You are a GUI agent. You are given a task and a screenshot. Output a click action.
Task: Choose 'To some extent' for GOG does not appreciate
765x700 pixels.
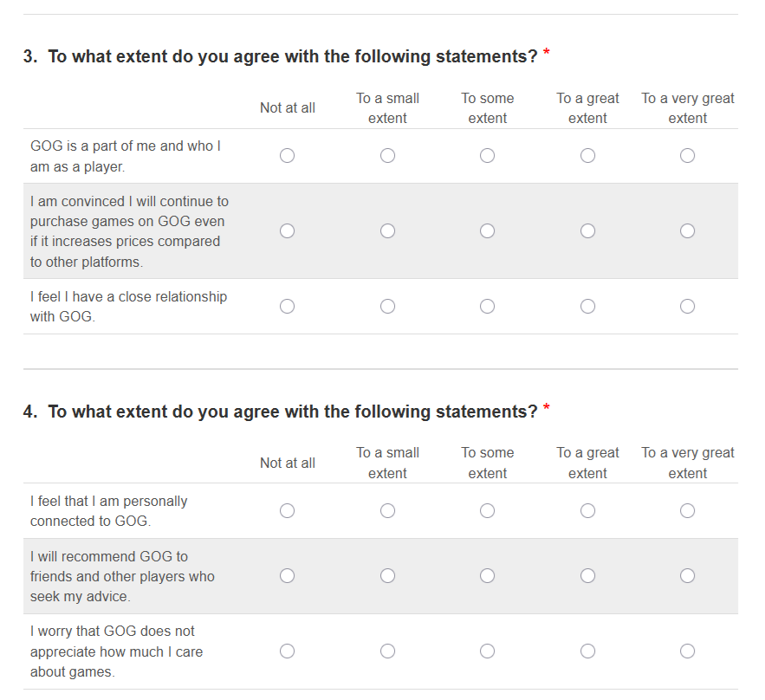(488, 651)
